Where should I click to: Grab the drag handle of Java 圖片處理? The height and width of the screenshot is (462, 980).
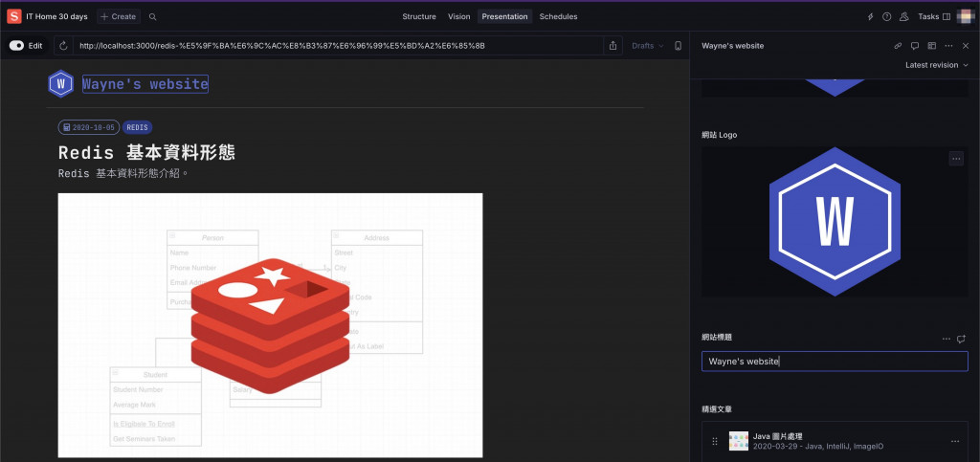click(715, 441)
